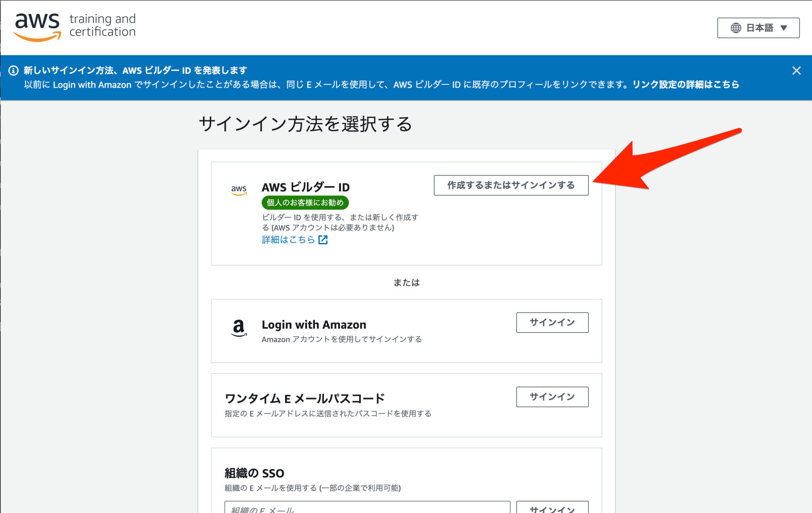The height and width of the screenshot is (513, 812).
Task: Click the info icon in the blue banner
Action: [13, 70]
